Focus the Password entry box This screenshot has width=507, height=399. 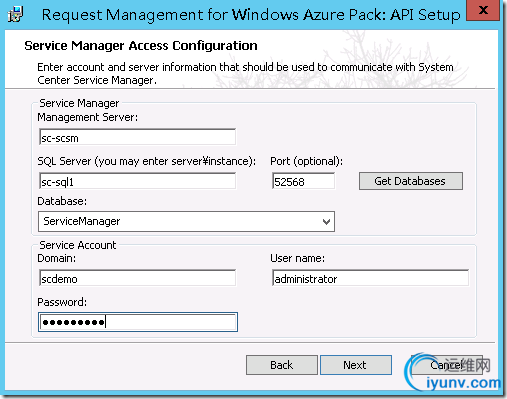tap(138, 322)
